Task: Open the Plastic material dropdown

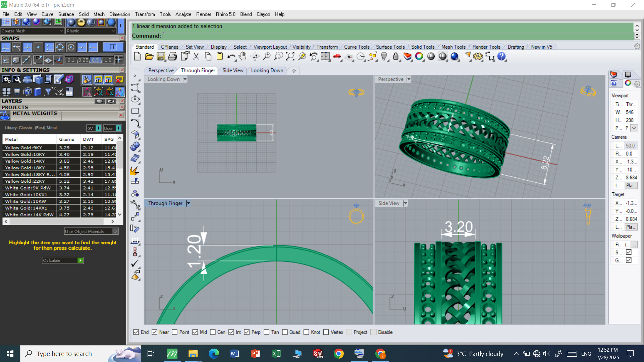Action: [91, 31]
